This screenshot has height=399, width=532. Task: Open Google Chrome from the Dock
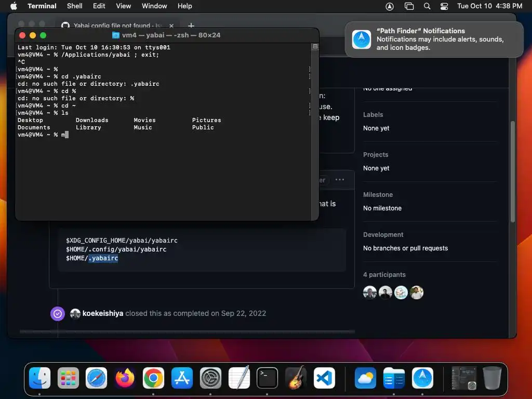(x=153, y=378)
